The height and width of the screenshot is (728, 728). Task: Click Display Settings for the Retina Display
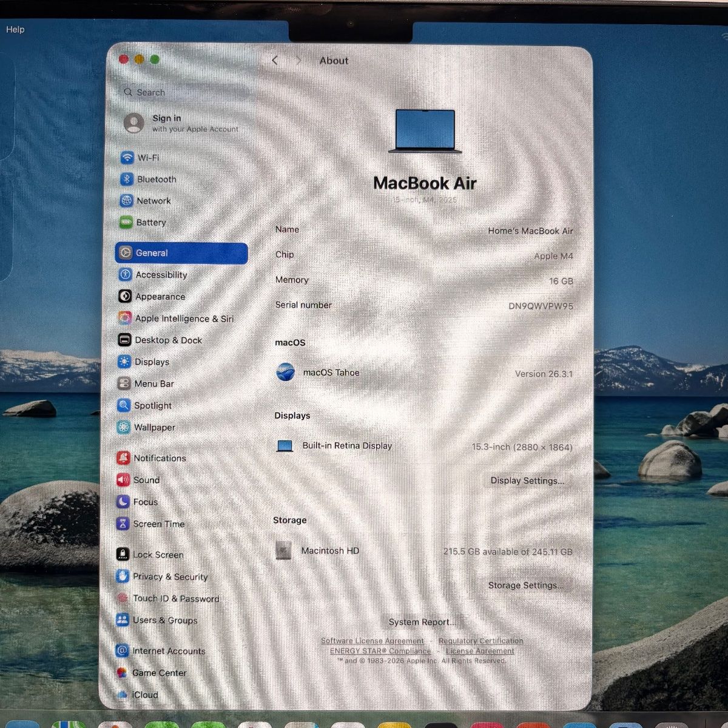tap(526, 480)
